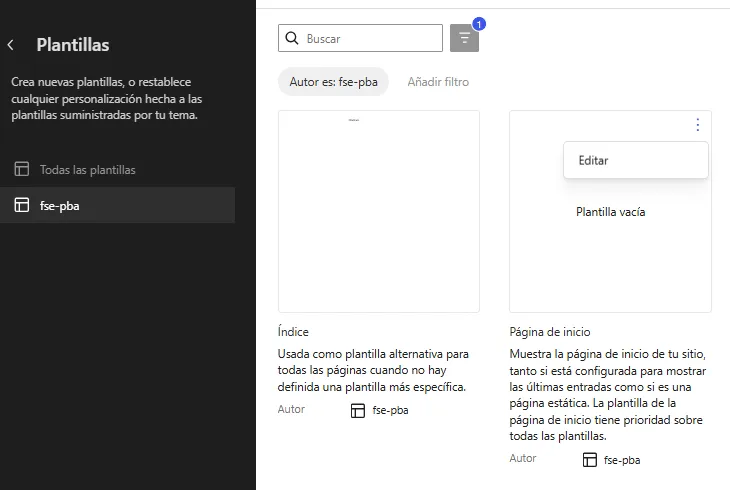The height and width of the screenshot is (490, 730).
Task: Click Añadir filtro to add a filter
Action: click(x=438, y=82)
